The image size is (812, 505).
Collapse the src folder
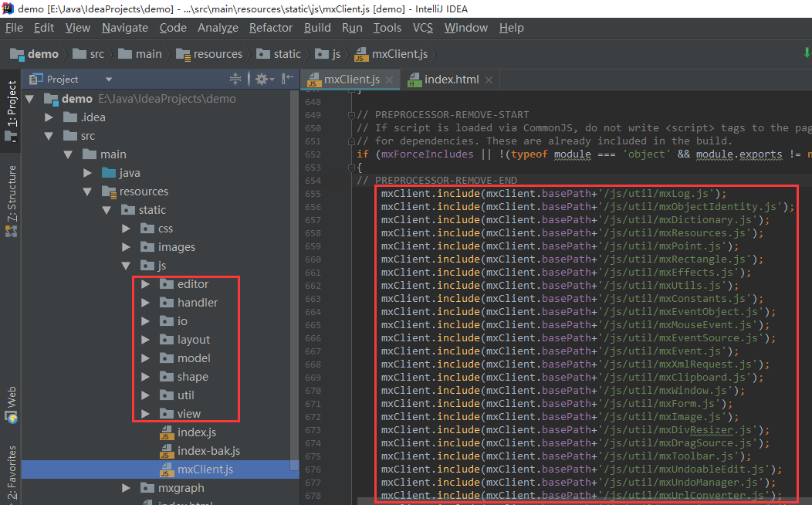pos(49,136)
